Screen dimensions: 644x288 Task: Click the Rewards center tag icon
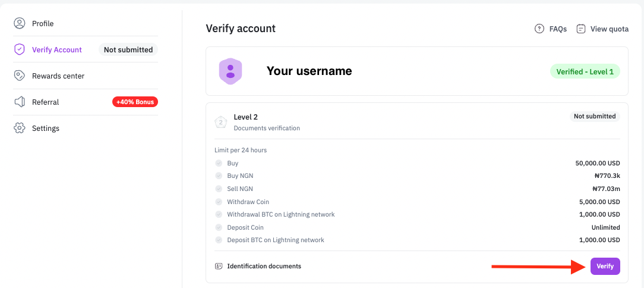[x=20, y=76]
